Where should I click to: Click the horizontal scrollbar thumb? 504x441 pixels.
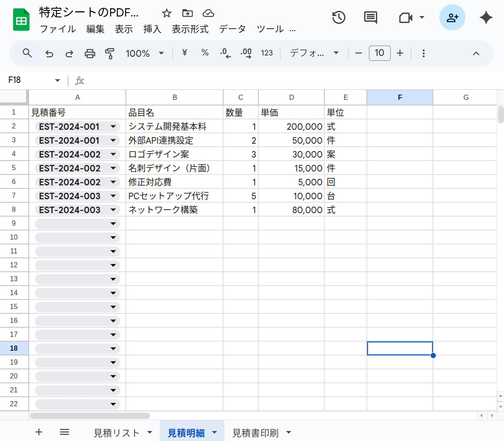tap(90, 415)
